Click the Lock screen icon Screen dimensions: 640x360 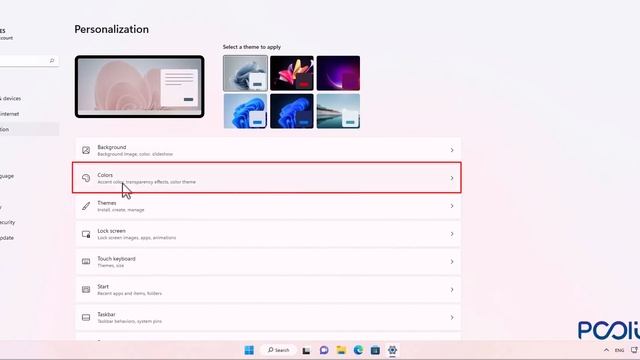pos(86,234)
